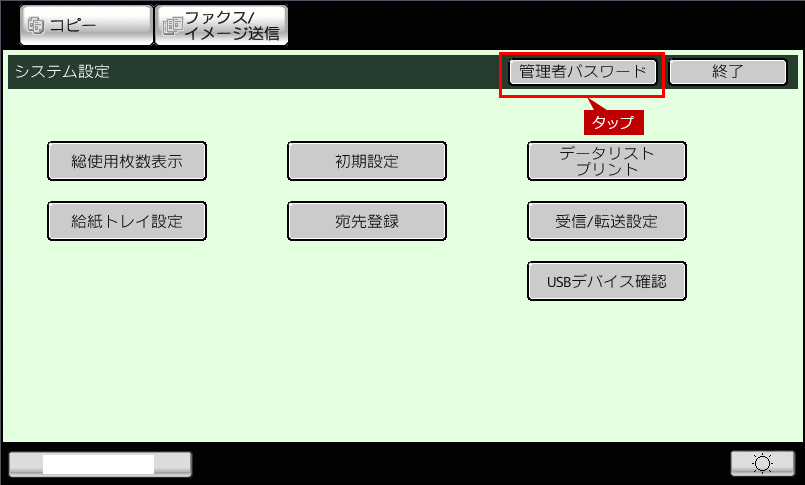Image resolution: width=805 pixels, height=485 pixels.
Task: Open 給紙トレイ設定 paper tray settings
Action: (127, 221)
